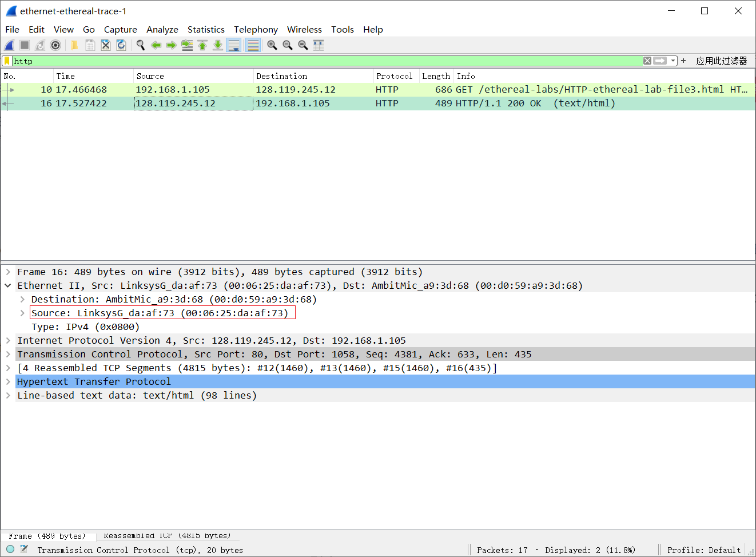This screenshot has width=756, height=557.
Task: Zoom in main window text
Action: [x=272, y=45]
